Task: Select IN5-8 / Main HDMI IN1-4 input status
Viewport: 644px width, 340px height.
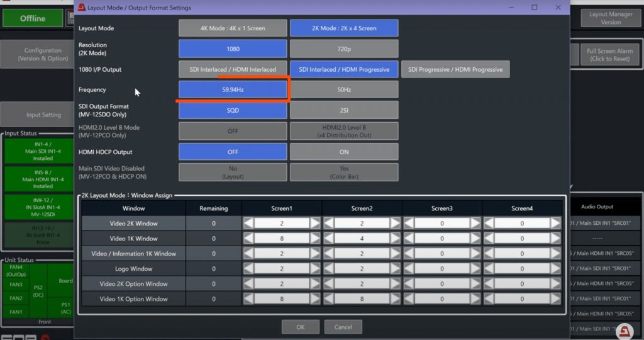Action: coord(40,179)
